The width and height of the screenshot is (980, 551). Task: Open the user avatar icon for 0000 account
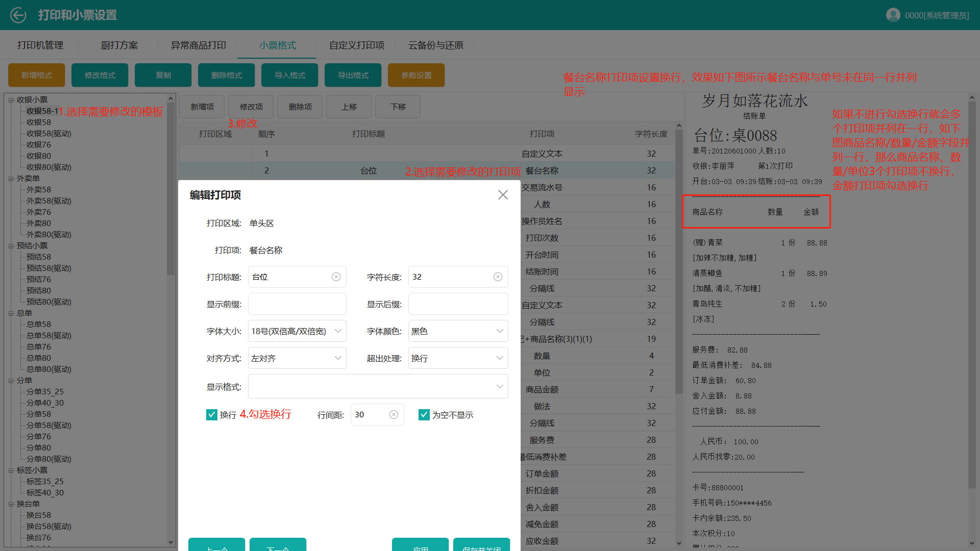click(893, 15)
